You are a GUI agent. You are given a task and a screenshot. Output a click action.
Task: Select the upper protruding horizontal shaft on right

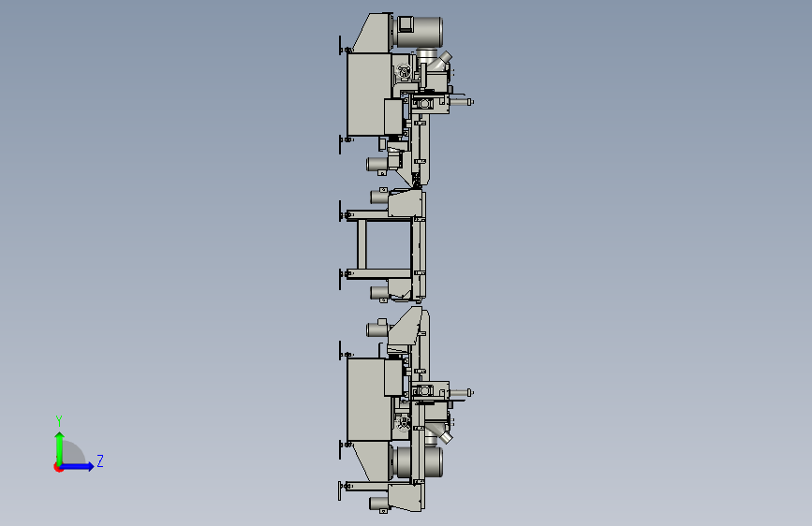(x=461, y=102)
